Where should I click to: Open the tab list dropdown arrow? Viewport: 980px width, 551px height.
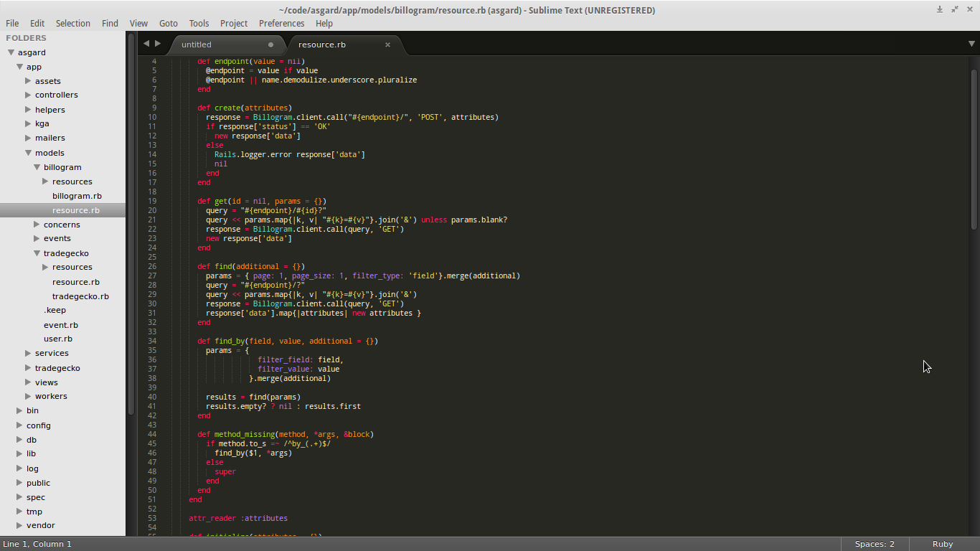point(971,44)
